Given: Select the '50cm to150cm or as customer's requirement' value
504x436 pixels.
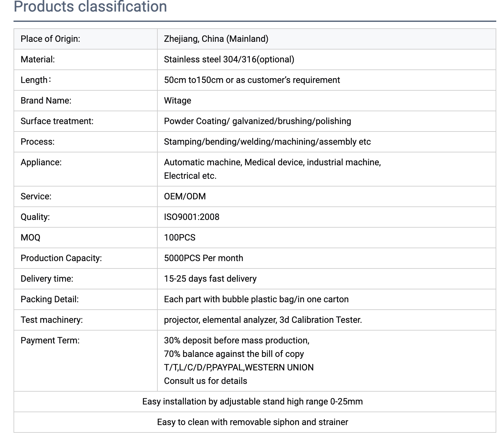Looking at the screenshot, I should tap(252, 80).
